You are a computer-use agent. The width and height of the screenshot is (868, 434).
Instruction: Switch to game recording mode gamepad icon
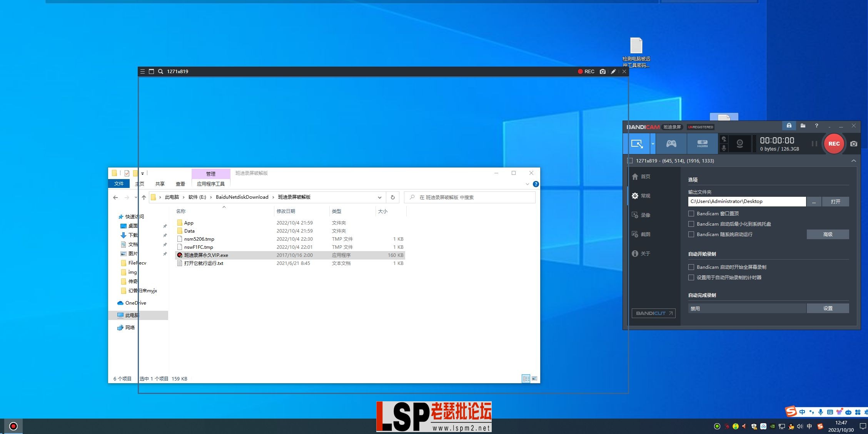point(671,144)
